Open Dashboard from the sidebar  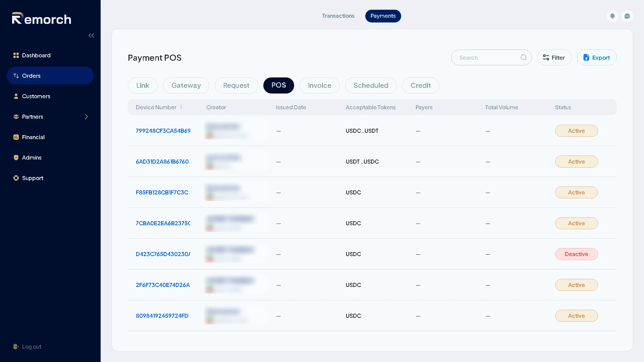point(50,55)
